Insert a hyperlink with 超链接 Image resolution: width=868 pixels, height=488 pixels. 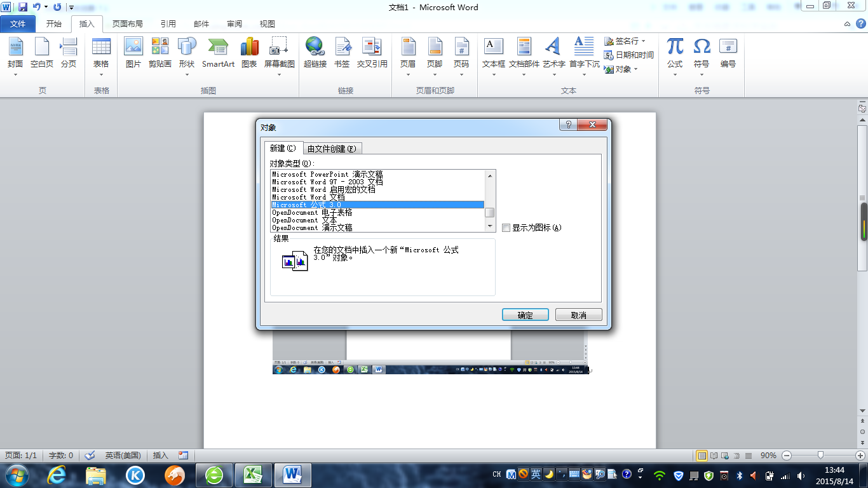(x=315, y=53)
